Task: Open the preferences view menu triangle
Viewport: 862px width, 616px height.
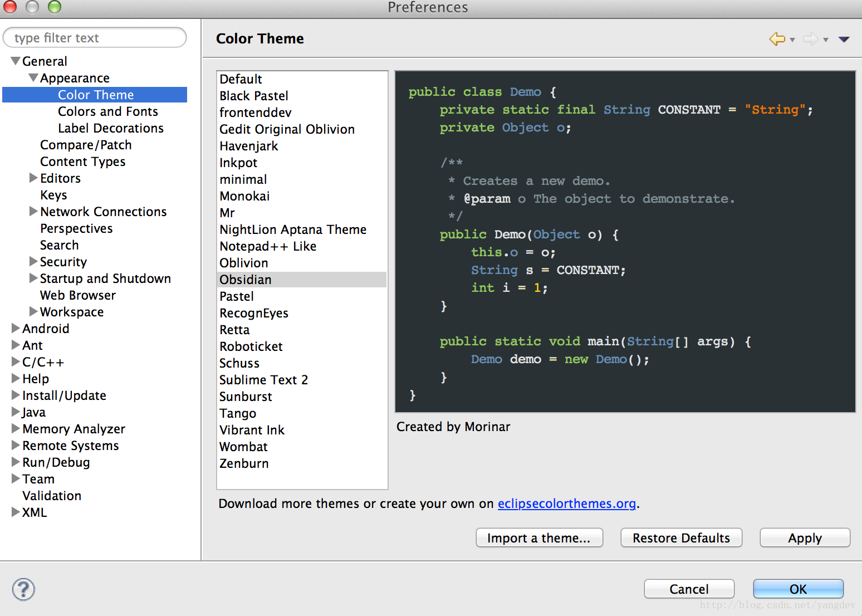Action: tap(844, 40)
